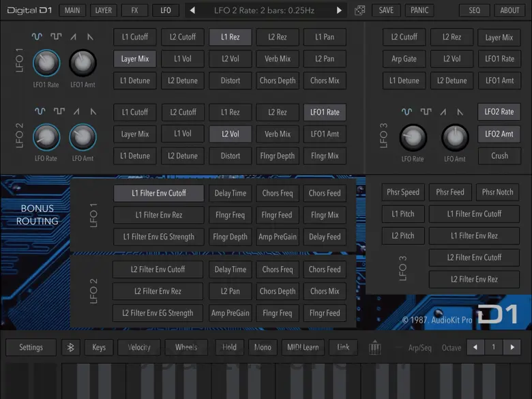Increase the octave with right arrow
Viewport: 532px width, 399px height.
click(x=512, y=347)
